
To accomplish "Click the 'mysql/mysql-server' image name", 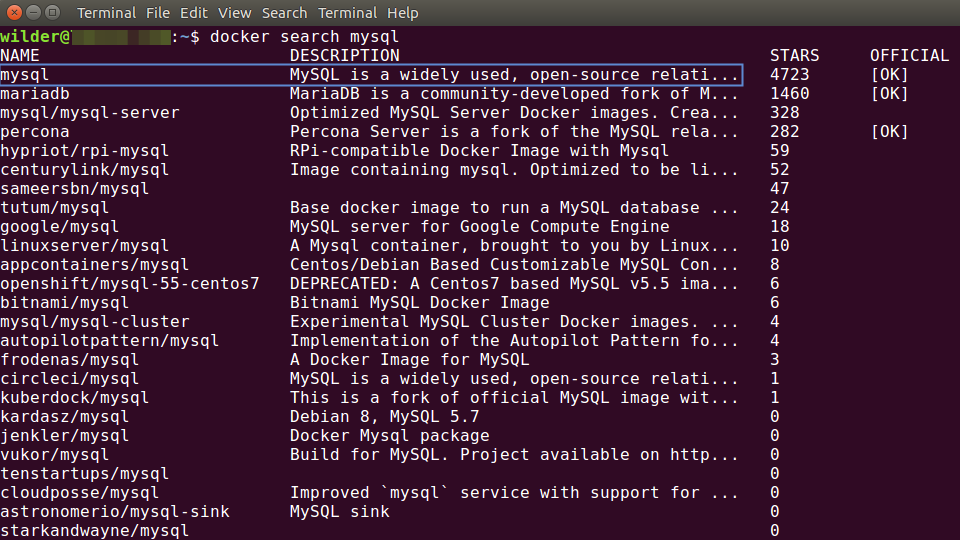I will click(90, 113).
